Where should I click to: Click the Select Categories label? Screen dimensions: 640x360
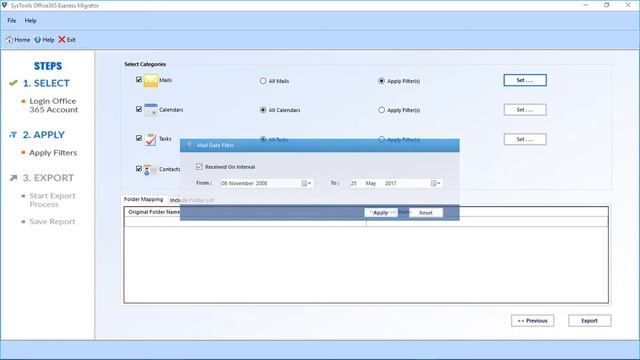click(145, 64)
